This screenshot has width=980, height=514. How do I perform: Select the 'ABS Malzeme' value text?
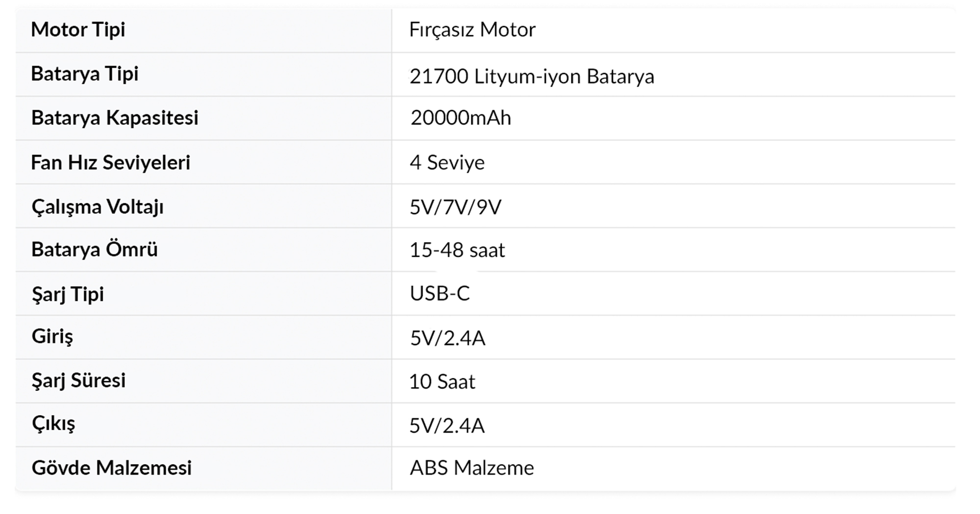(x=471, y=468)
